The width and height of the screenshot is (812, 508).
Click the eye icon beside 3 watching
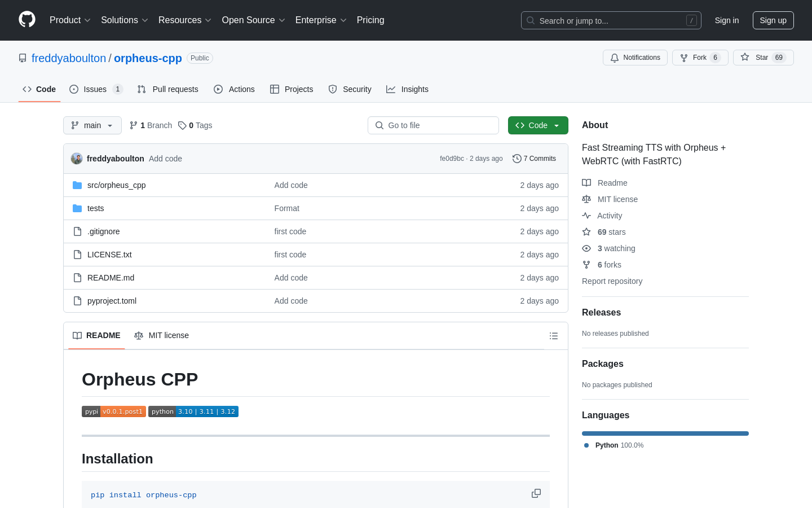[x=586, y=248]
